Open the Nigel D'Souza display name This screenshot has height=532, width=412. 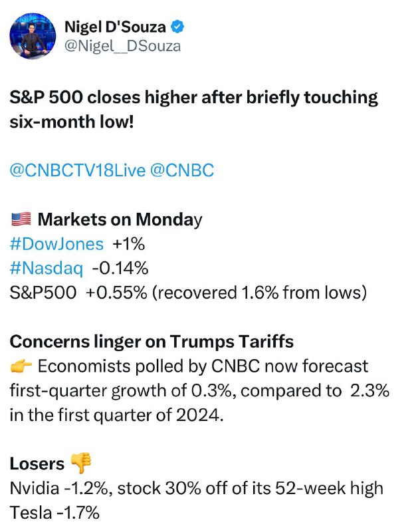[115, 27]
